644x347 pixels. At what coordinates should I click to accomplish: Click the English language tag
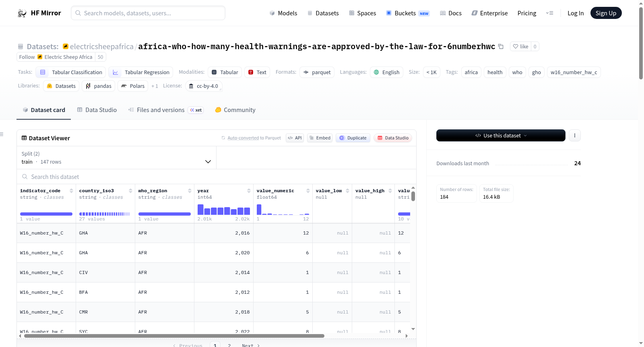coord(386,72)
